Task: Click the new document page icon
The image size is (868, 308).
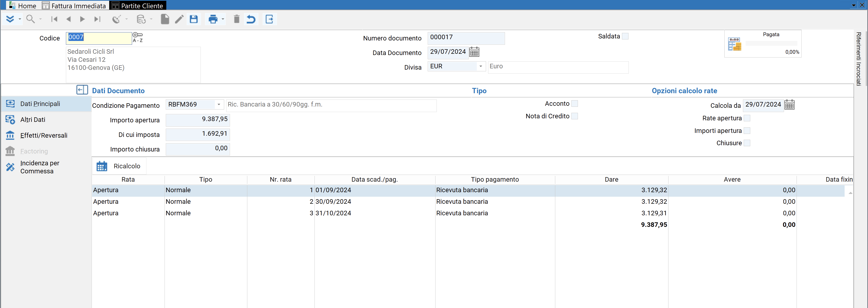Action: pos(165,19)
